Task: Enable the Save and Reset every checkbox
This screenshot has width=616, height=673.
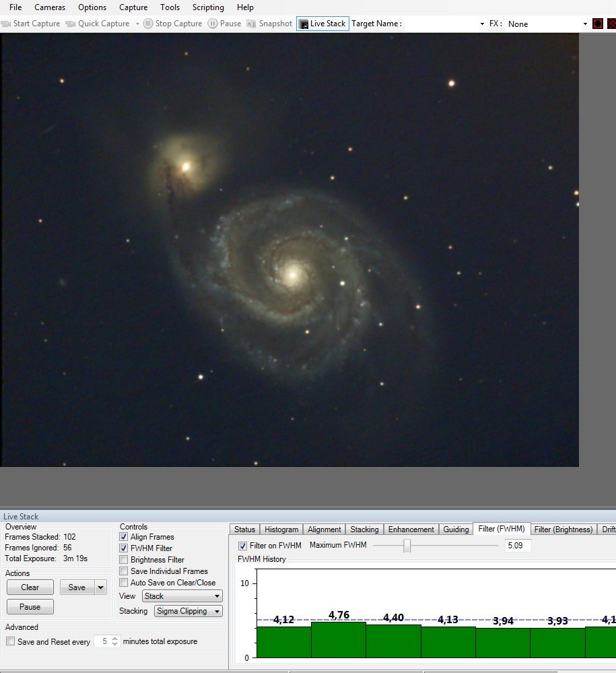Action: tap(11, 641)
